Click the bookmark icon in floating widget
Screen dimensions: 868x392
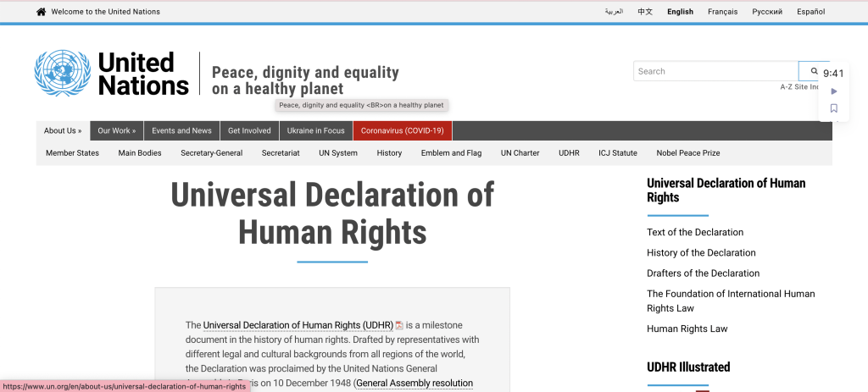tap(834, 108)
